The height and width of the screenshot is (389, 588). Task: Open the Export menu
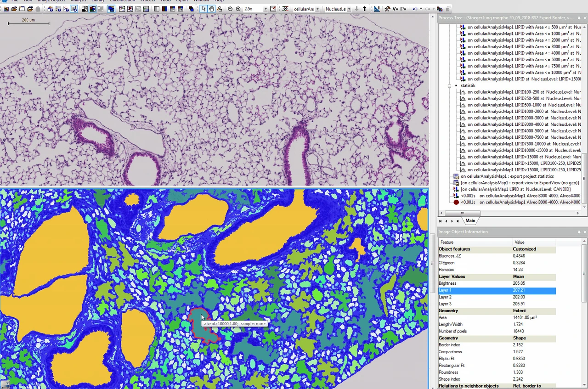click(182, 1)
